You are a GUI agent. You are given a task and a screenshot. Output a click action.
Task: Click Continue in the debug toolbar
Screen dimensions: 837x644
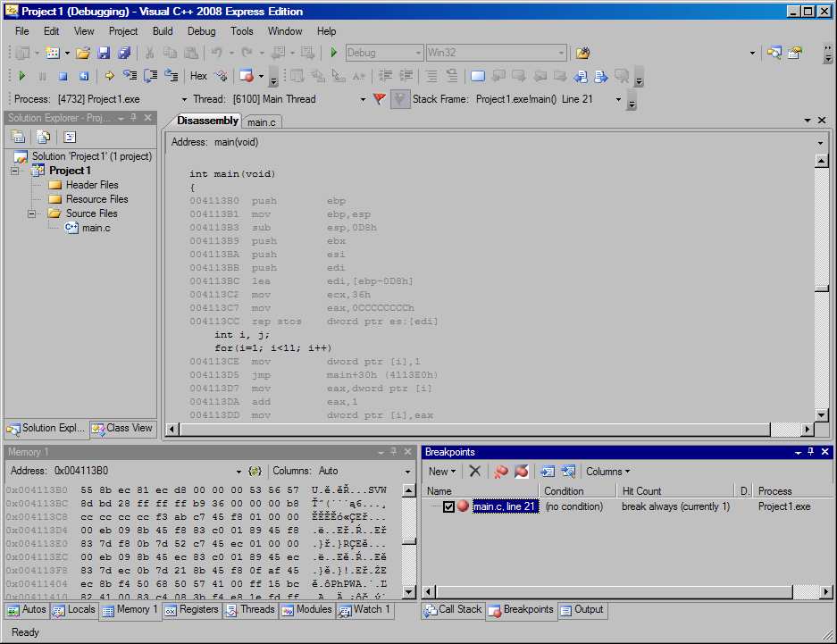tap(22, 76)
